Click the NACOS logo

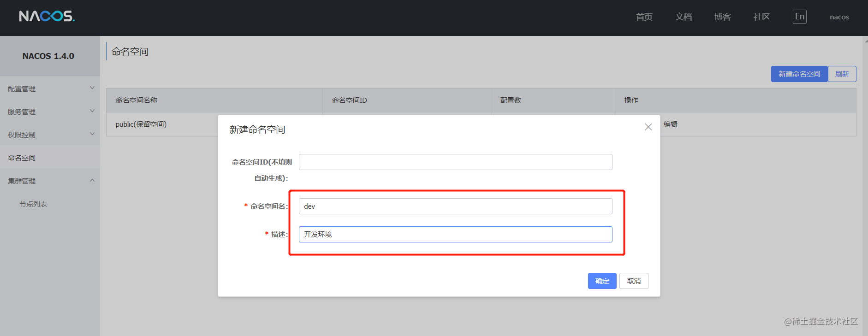click(47, 16)
